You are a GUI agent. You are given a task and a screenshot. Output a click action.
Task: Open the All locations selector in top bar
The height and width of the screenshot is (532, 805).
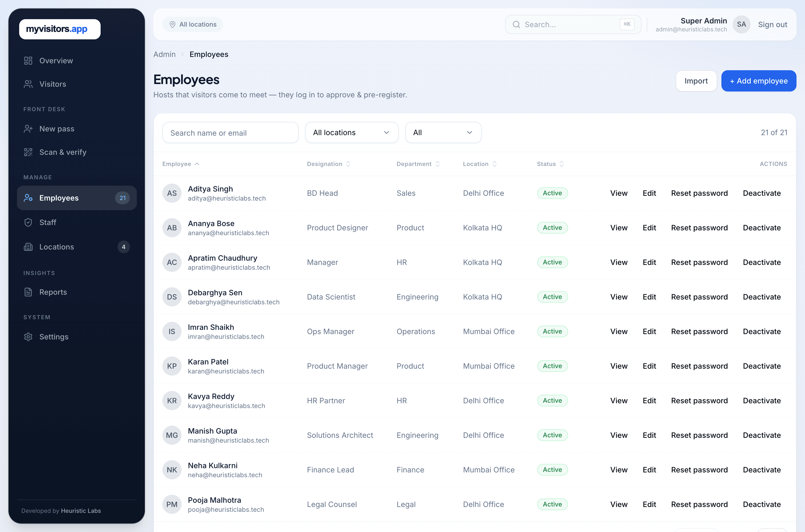192,24
